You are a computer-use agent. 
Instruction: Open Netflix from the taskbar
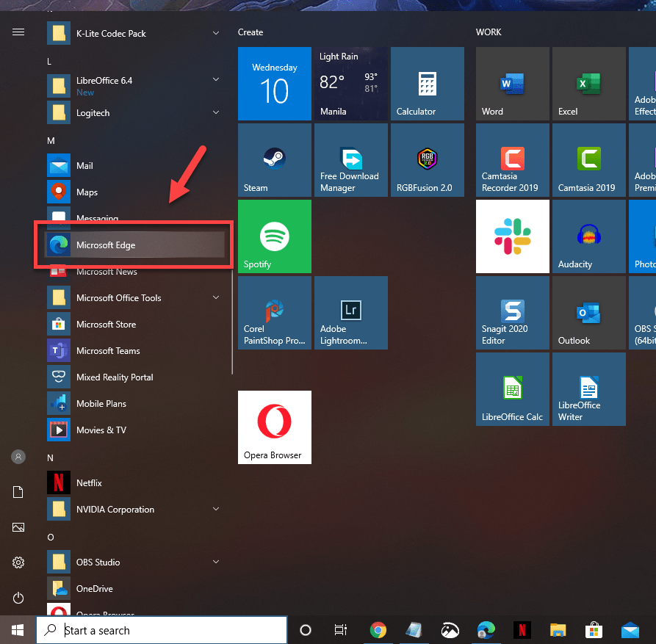pyautogui.click(x=522, y=630)
